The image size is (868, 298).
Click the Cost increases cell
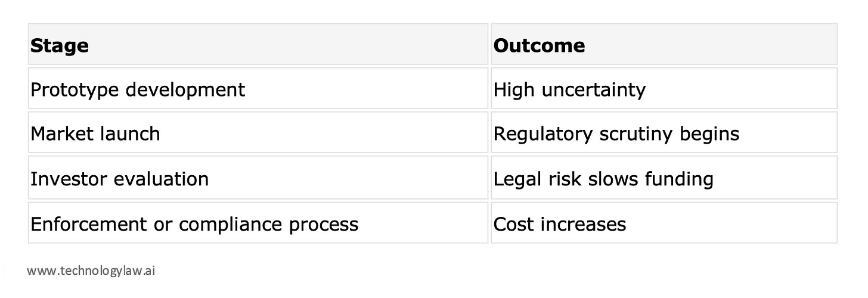[664, 223]
